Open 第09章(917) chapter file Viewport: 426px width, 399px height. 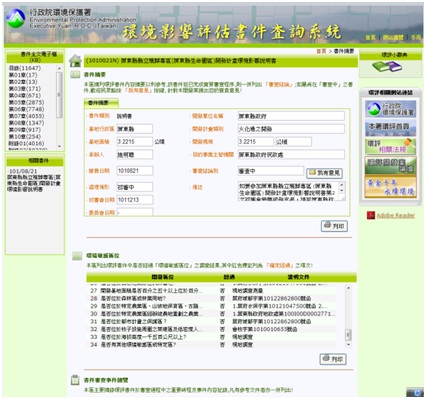click(25, 130)
